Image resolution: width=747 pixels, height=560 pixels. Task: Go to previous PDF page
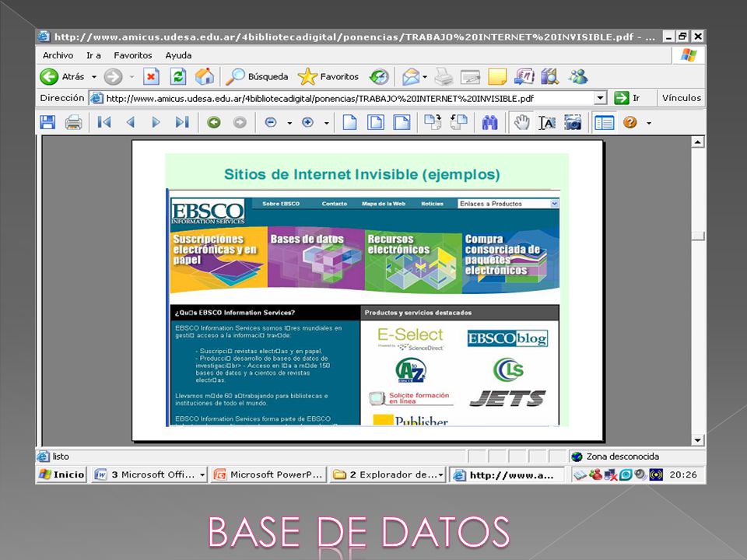[x=130, y=122]
